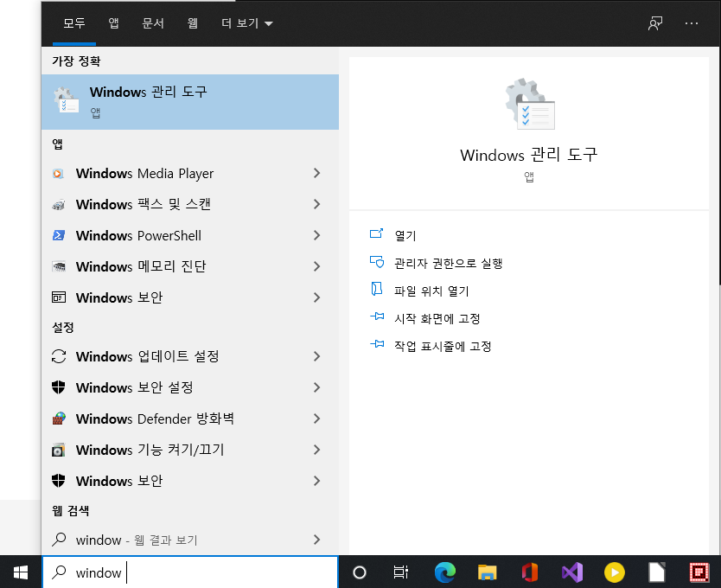Click the 관리자 권한으로 실행 shield icon
721x588 pixels.
click(x=377, y=262)
